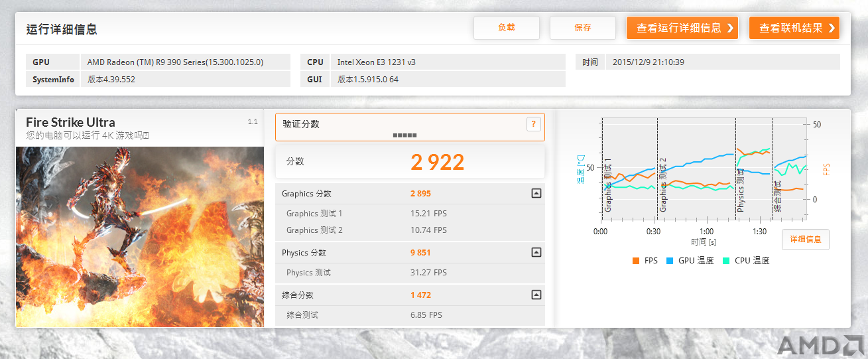Select Physics score value 9 851
The height and width of the screenshot is (359, 868).
(x=421, y=253)
